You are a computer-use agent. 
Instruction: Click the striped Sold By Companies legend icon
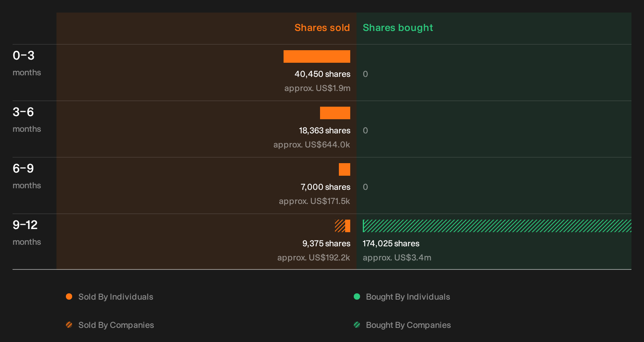(x=69, y=325)
